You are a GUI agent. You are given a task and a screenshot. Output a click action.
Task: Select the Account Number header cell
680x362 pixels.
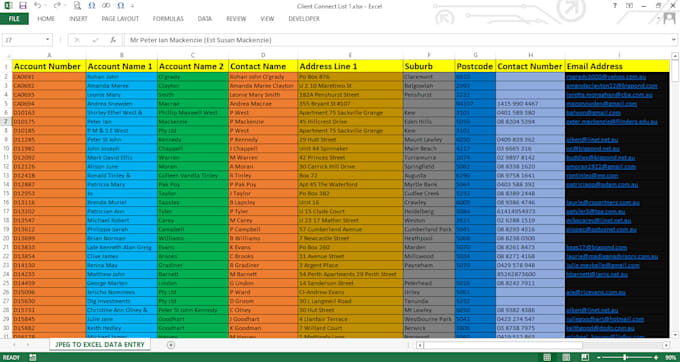[x=49, y=66]
